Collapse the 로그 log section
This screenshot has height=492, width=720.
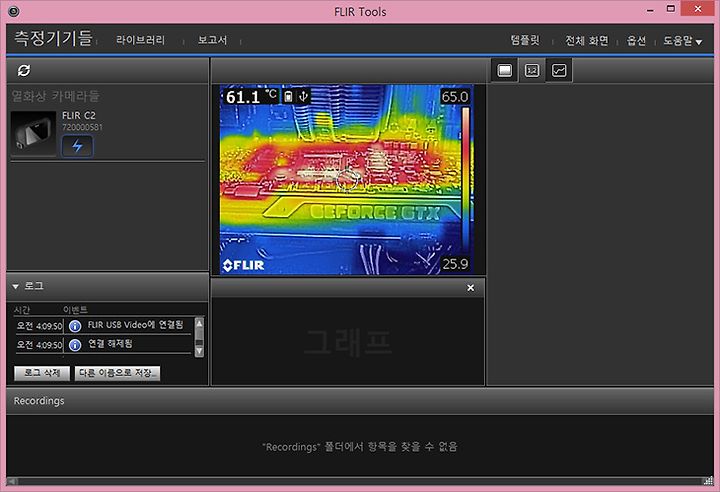click(16, 286)
